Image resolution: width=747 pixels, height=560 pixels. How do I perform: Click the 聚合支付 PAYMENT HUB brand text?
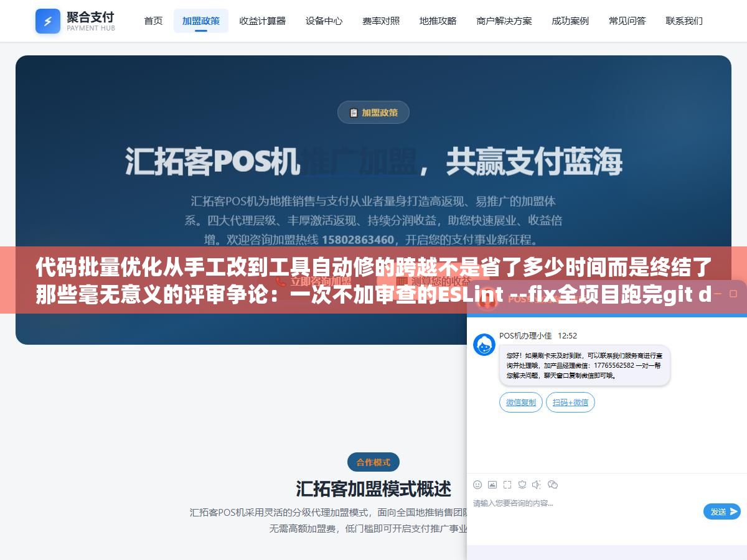point(90,21)
